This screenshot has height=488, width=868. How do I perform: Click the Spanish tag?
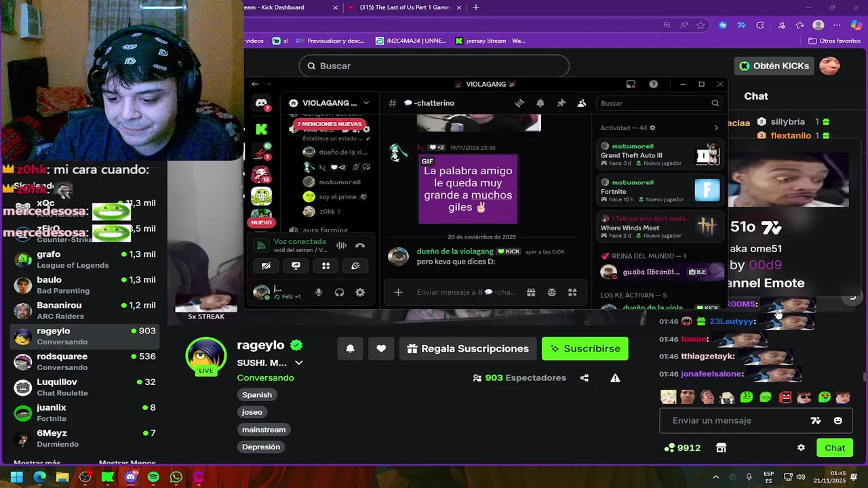click(257, 394)
